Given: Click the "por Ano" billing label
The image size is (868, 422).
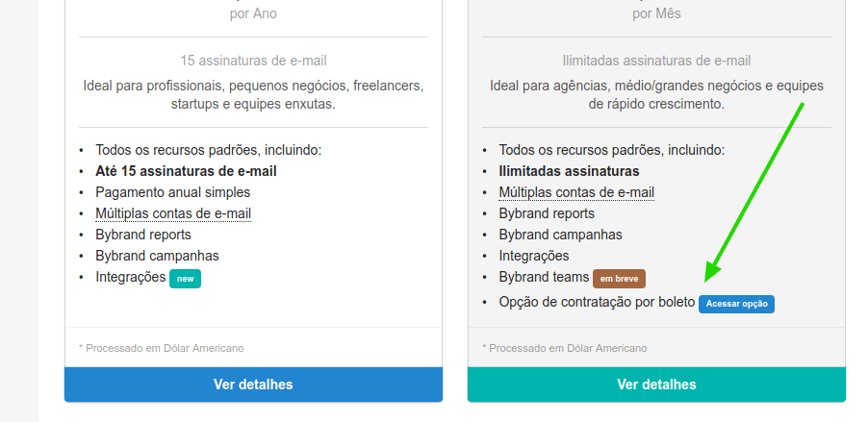Looking at the screenshot, I should tap(253, 13).
